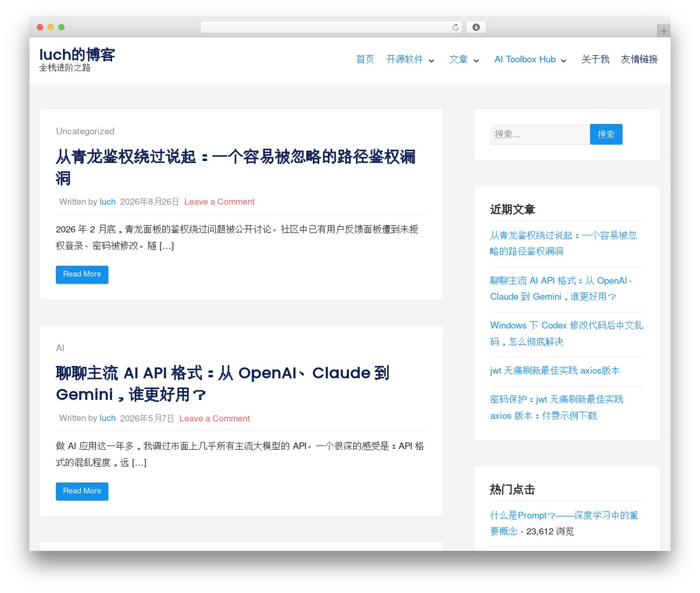Image resolution: width=700 pixels, height=593 pixels.
Task: Expand the 文章 menu chevron
Action: click(476, 61)
